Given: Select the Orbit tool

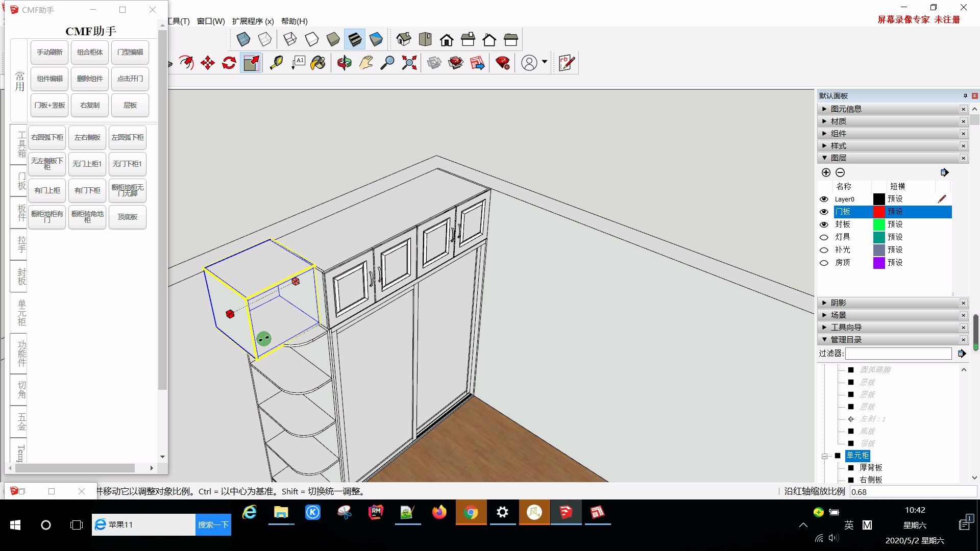Looking at the screenshot, I should pos(345,62).
